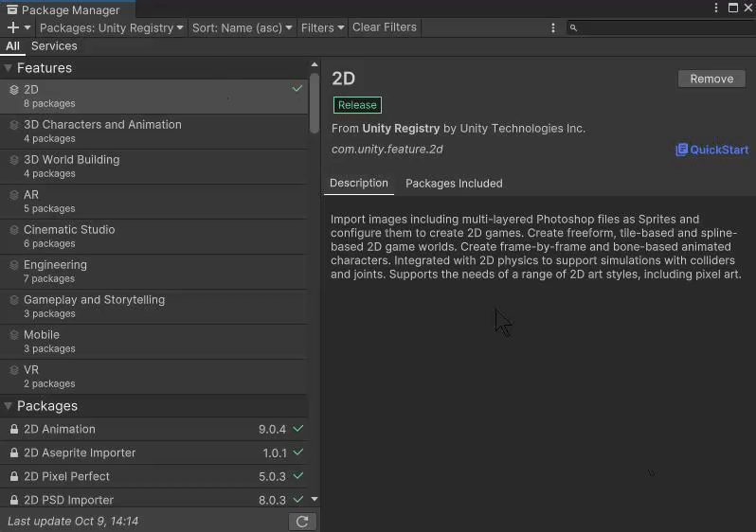Image resolution: width=756 pixels, height=532 pixels.
Task: Click the checkmark beside version 1.0.1
Action: coord(298,452)
